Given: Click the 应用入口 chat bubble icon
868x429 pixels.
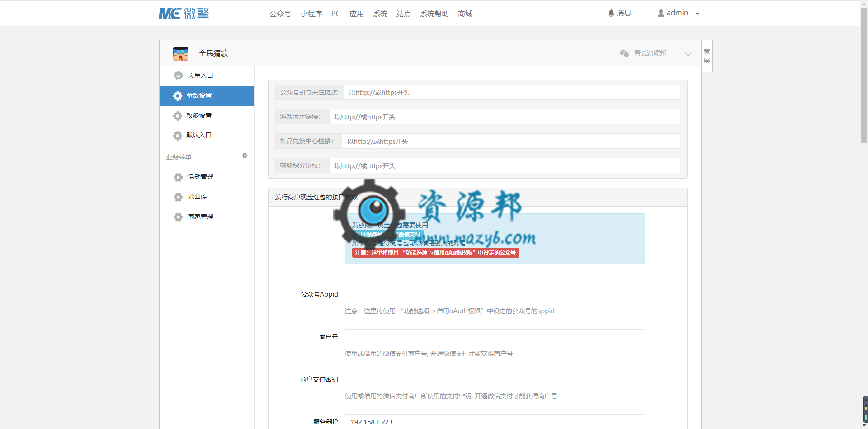Looking at the screenshot, I should click(x=178, y=75).
